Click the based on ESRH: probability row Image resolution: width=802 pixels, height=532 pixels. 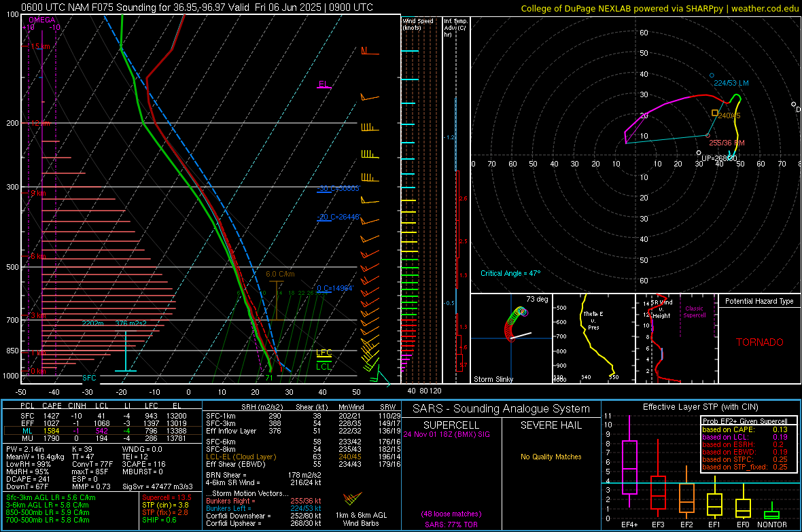click(745, 444)
